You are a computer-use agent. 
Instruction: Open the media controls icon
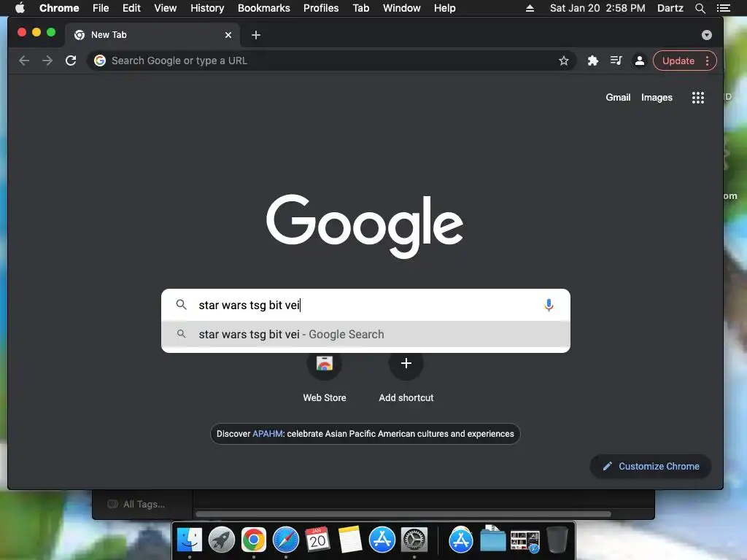pos(616,61)
